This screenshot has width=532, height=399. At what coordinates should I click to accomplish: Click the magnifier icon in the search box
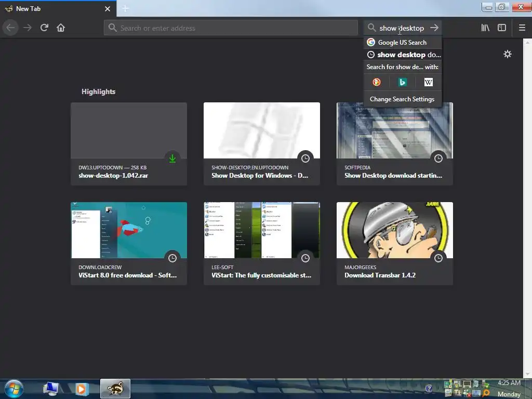click(x=371, y=28)
